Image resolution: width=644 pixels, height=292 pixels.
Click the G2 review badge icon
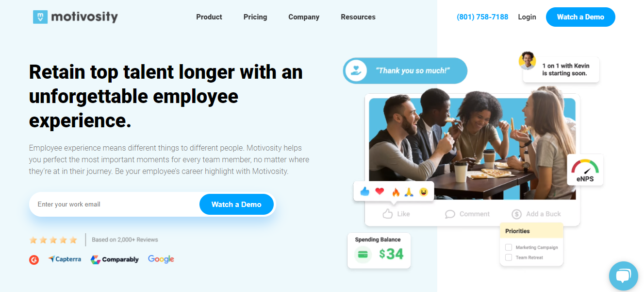[x=33, y=260]
